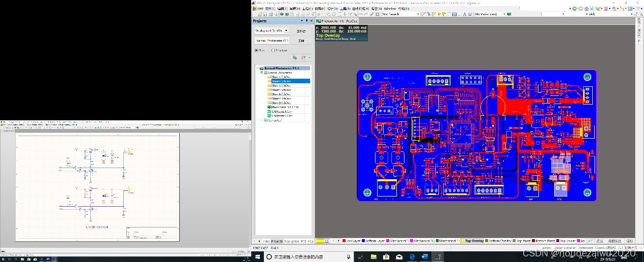
Task: Click the Save toolbar icon
Action: 265,14
